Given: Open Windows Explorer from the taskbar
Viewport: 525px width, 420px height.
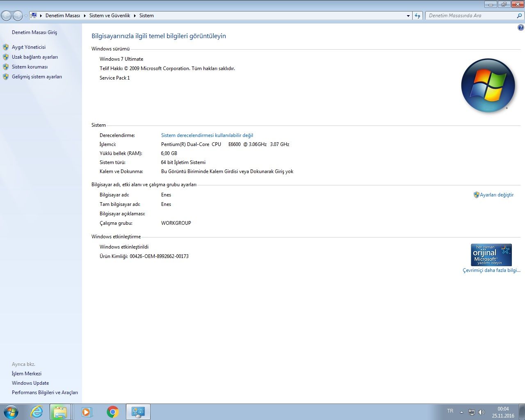Looking at the screenshot, I should tap(60, 412).
